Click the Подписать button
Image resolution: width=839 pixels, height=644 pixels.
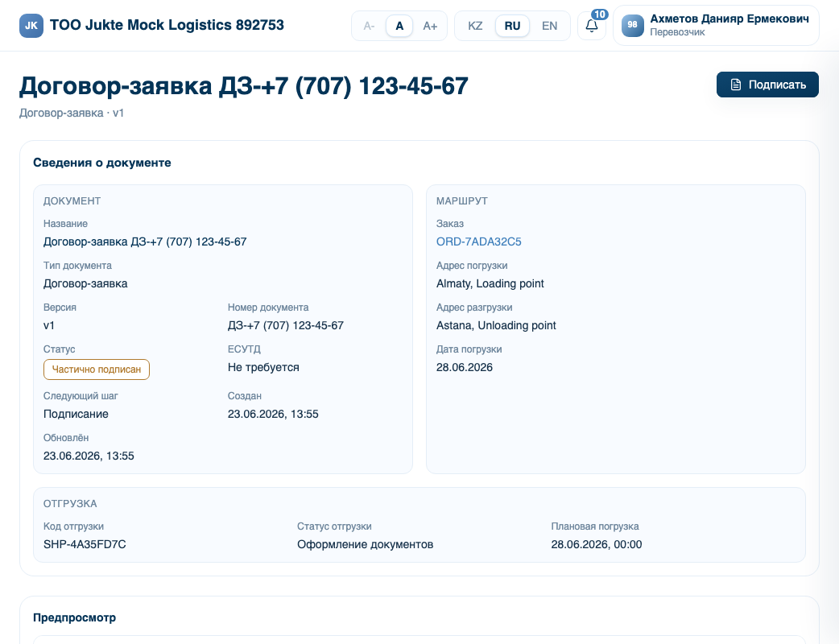click(x=767, y=85)
